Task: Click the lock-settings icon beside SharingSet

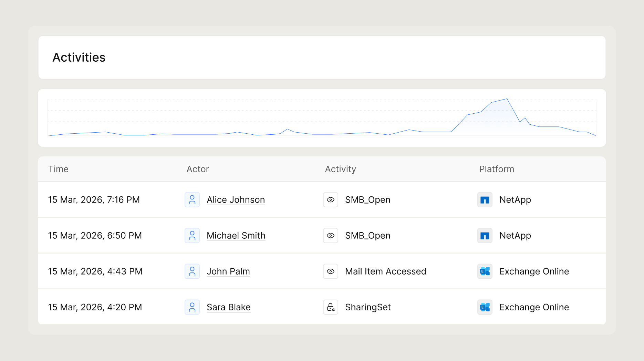Action: [x=331, y=307]
